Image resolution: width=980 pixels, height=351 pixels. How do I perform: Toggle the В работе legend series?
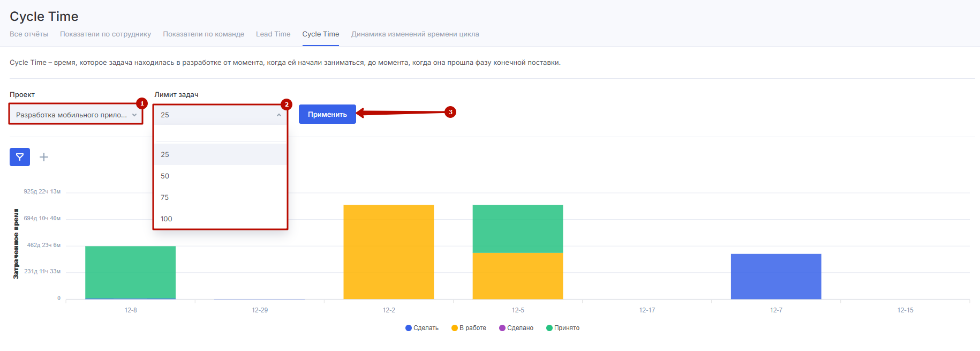469,328
